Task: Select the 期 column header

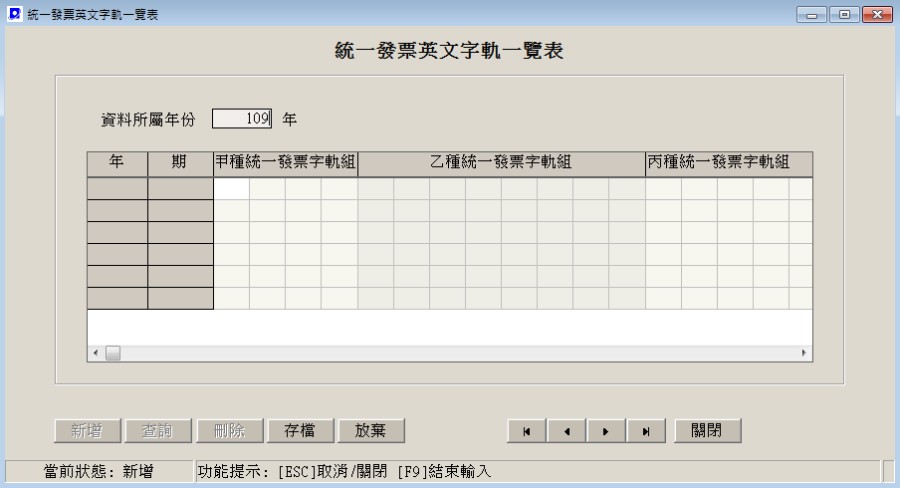Action: 180,164
